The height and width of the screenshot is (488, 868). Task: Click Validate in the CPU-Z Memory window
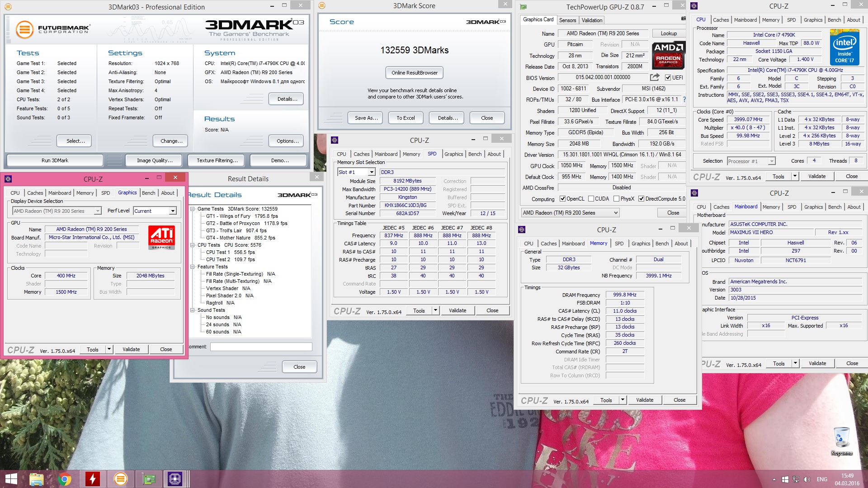[x=644, y=400]
